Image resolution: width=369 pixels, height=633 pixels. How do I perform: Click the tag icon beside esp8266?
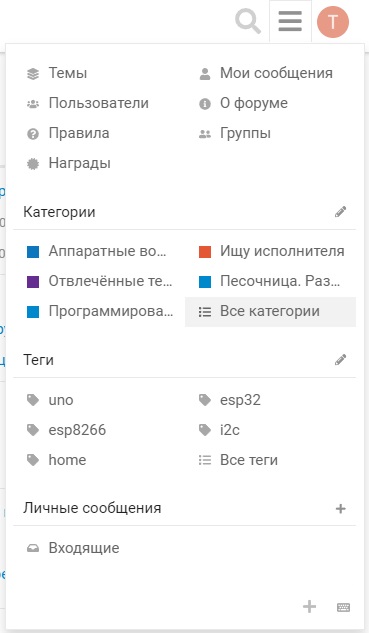33,430
